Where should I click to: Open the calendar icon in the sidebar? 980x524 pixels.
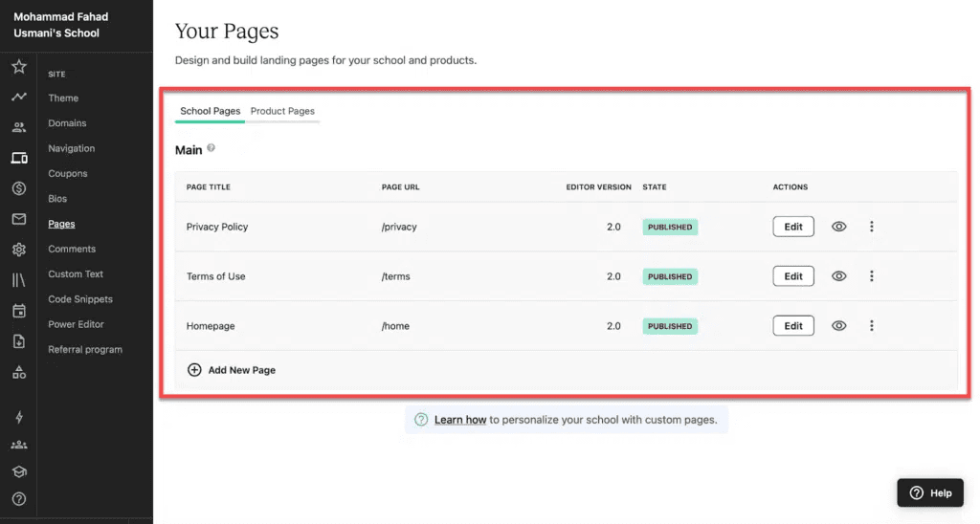pos(19,311)
